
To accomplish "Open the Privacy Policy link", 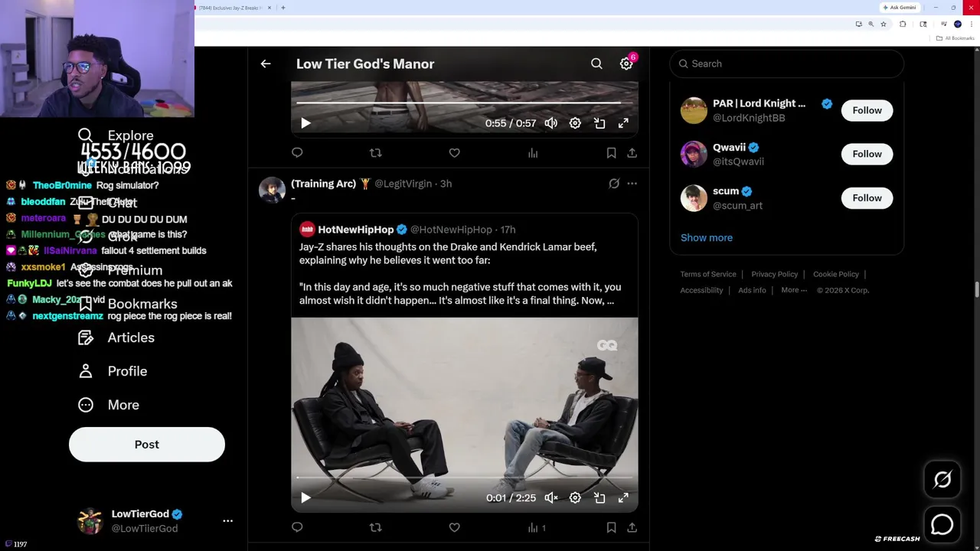I will point(774,274).
